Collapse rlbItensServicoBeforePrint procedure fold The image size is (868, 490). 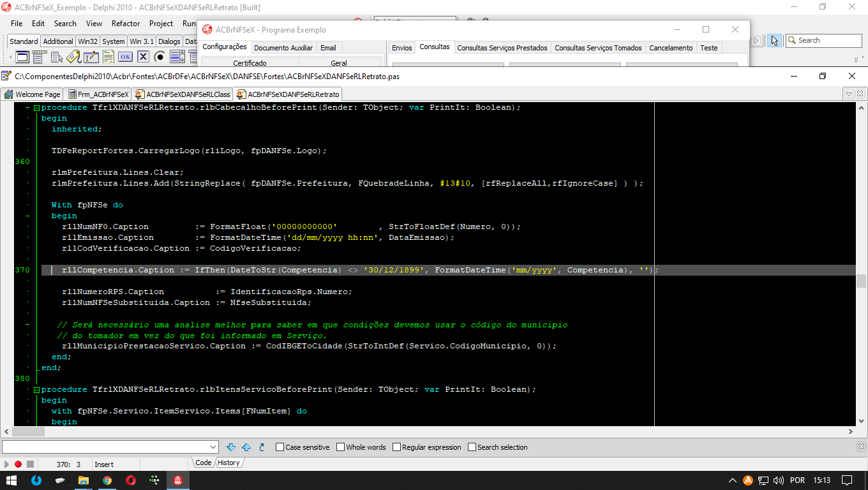(x=36, y=390)
